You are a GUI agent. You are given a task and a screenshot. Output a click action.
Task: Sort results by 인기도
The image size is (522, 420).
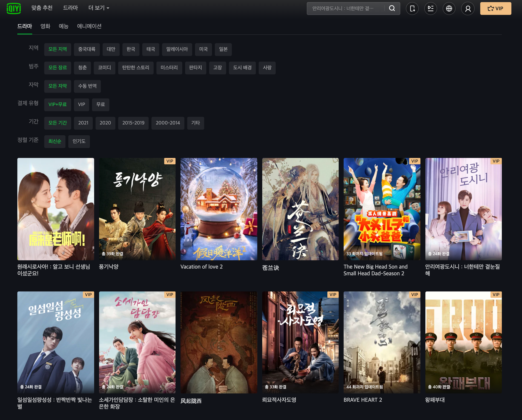[79, 141]
